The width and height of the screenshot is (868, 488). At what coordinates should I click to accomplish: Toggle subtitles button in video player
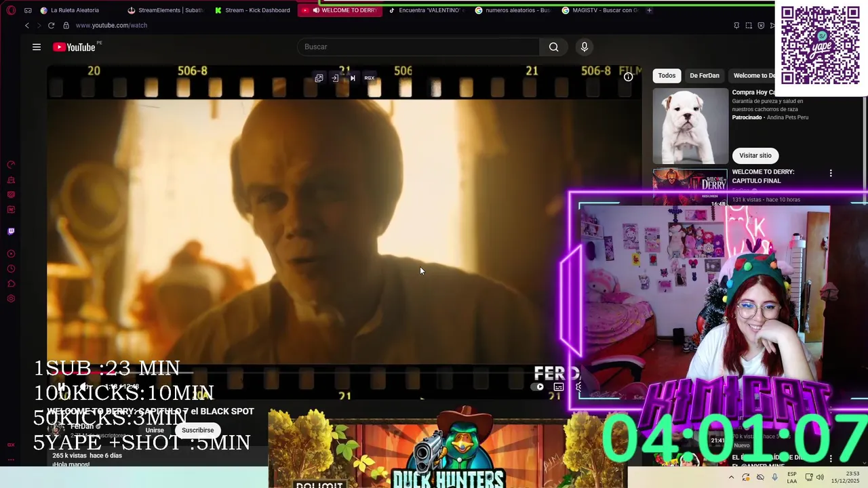click(x=559, y=387)
